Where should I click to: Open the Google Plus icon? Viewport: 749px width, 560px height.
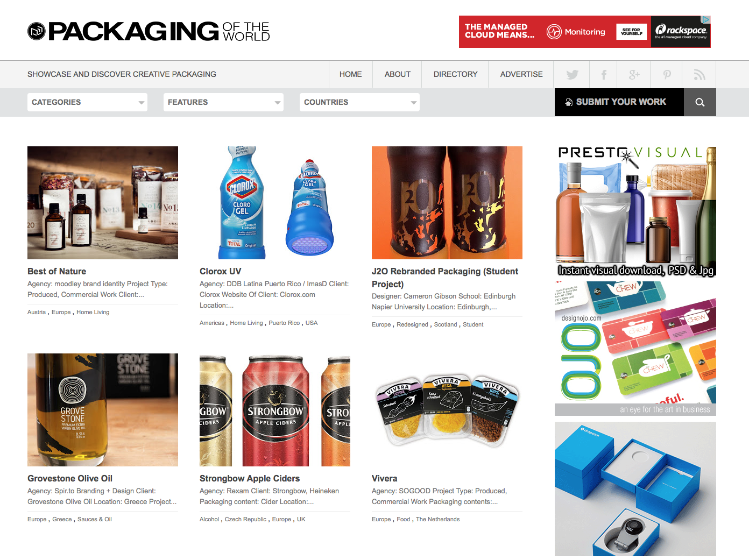coord(634,75)
